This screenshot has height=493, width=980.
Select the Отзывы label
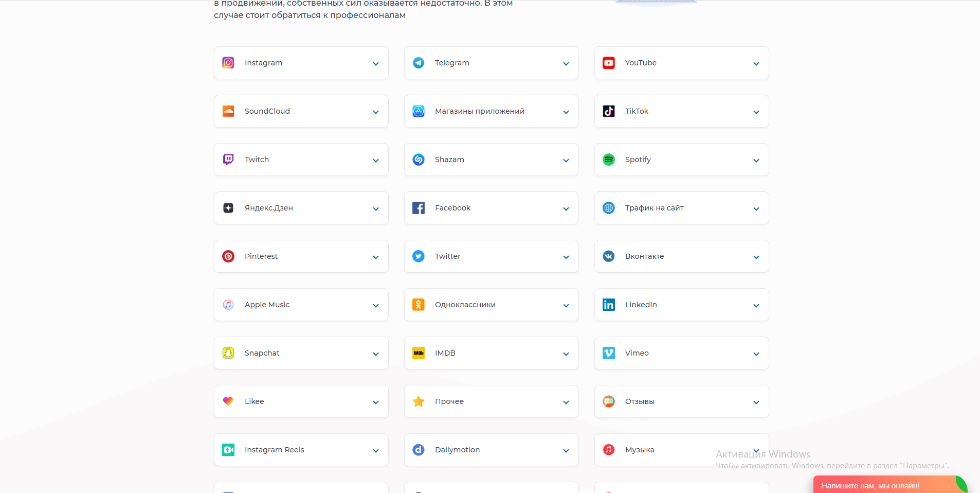coord(640,401)
